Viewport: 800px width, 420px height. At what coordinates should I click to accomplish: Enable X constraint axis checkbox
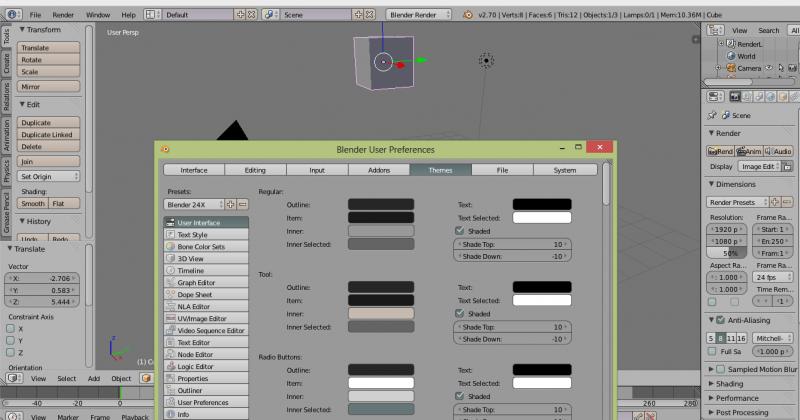10,329
